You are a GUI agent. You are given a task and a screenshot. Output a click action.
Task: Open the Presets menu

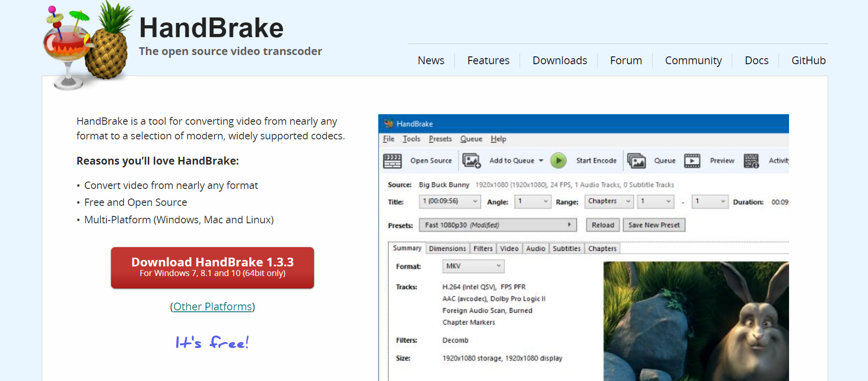[x=440, y=139]
